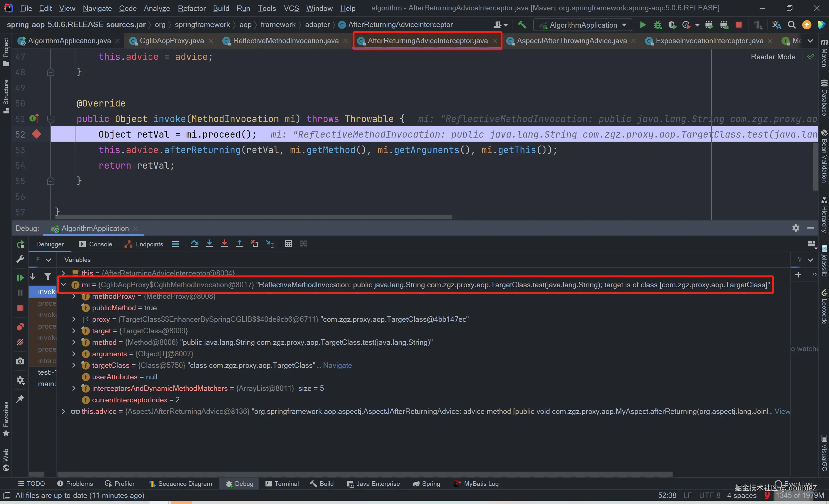Image resolution: width=829 pixels, height=504 pixels.
Task: Click the Step Into icon
Action: coord(209,244)
